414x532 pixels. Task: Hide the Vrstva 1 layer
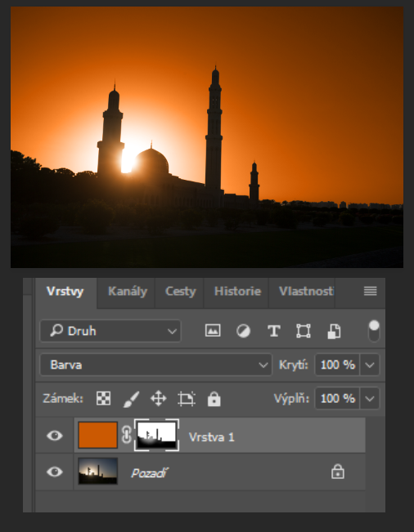pos(55,436)
